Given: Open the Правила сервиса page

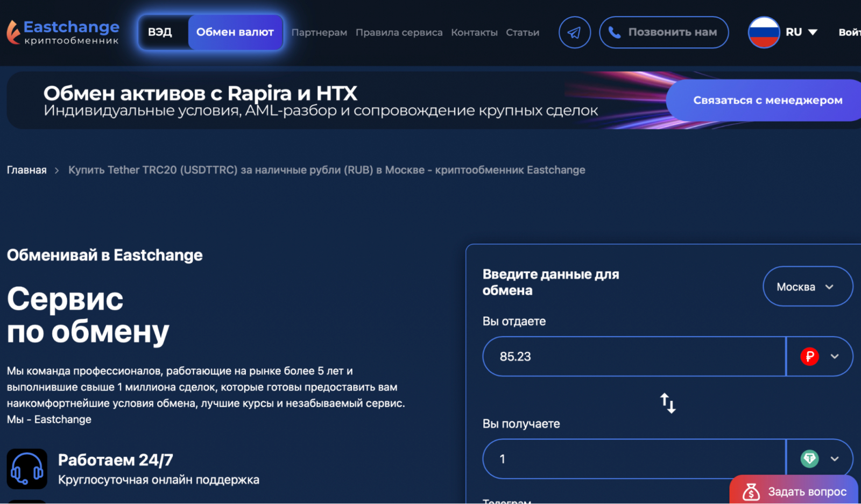Looking at the screenshot, I should (x=399, y=32).
